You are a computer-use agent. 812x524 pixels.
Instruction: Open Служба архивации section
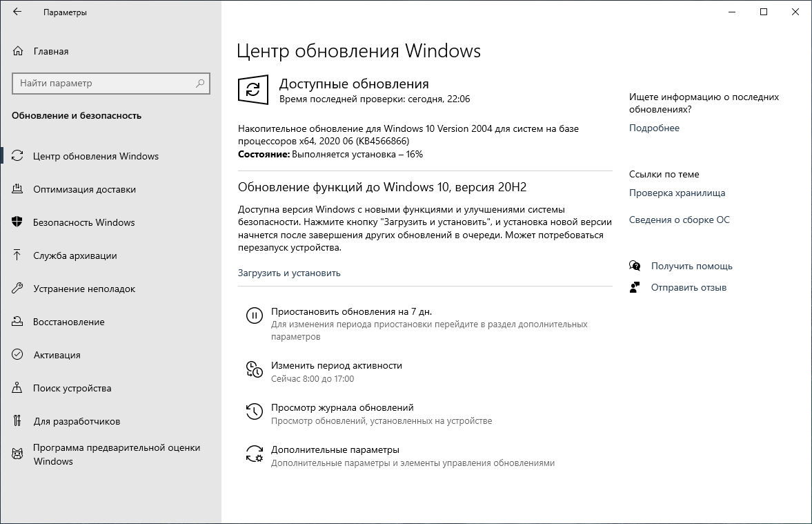[x=75, y=255]
